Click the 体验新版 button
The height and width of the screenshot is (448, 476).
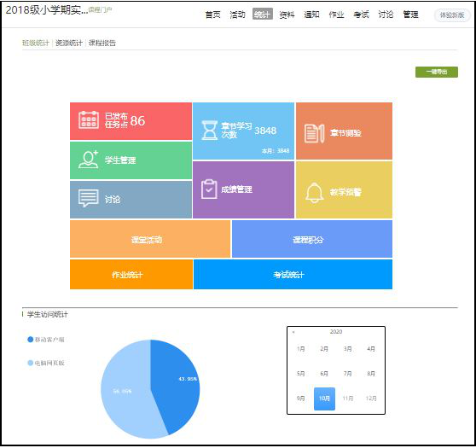pos(452,15)
